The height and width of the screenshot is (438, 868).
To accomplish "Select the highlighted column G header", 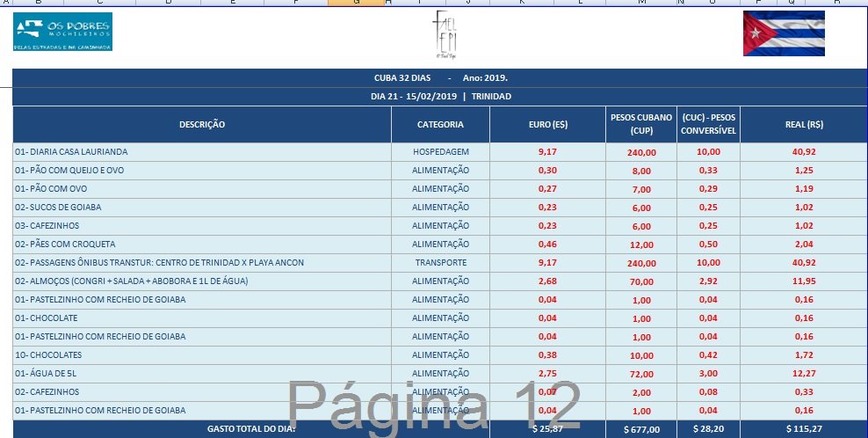I will [x=356, y=3].
